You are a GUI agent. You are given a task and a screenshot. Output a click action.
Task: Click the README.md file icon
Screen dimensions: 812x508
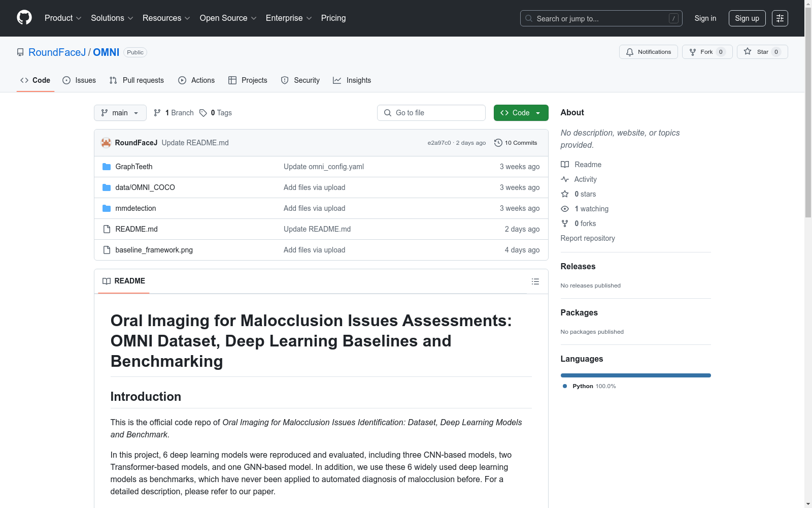coord(107,229)
